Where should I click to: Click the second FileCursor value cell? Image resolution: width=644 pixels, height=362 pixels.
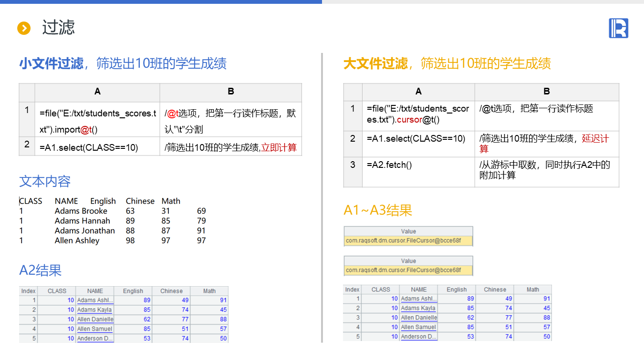coord(408,270)
